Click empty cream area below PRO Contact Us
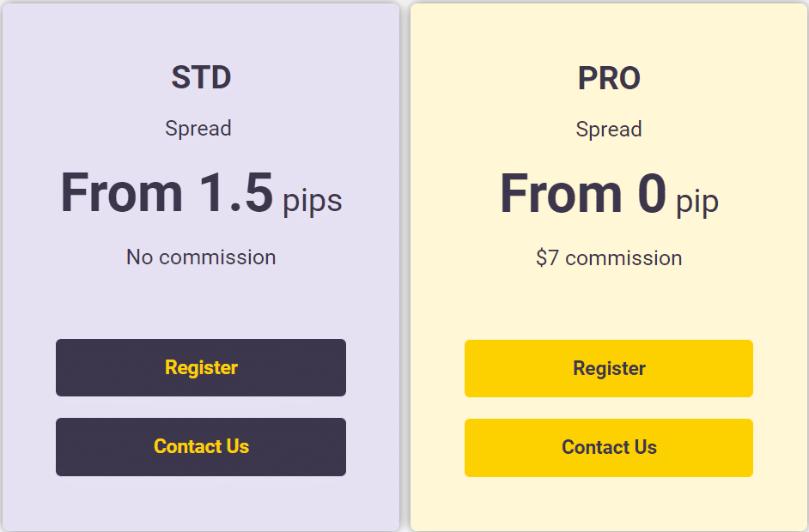This screenshot has width=809, height=532. click(609, 503)
